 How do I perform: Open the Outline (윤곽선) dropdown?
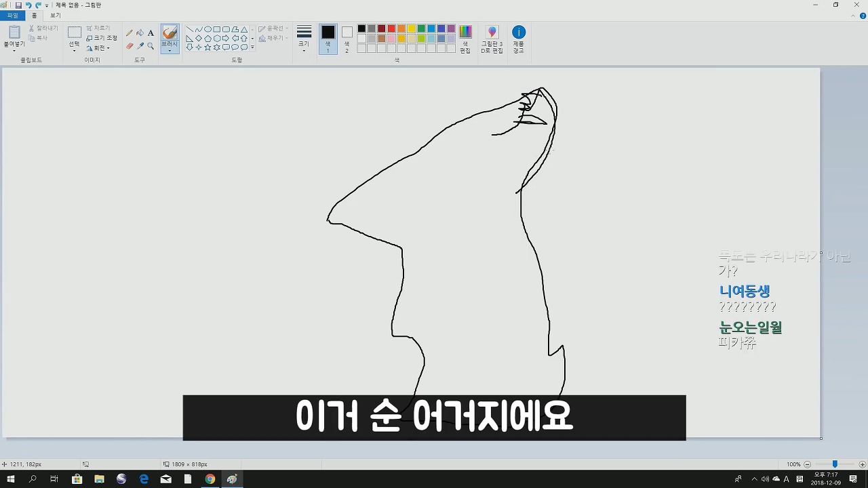pyautogui.click(x=273, y=28)
